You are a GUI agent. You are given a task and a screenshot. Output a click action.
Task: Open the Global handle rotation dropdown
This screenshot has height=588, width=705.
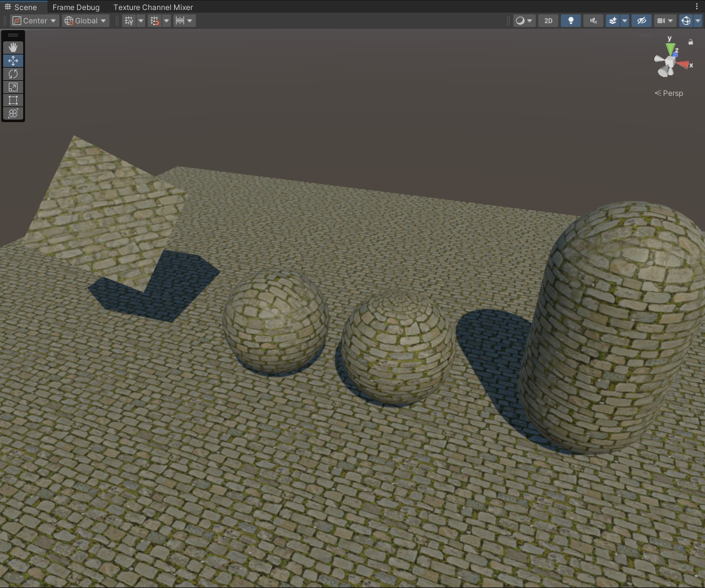[x=86, y=21]
